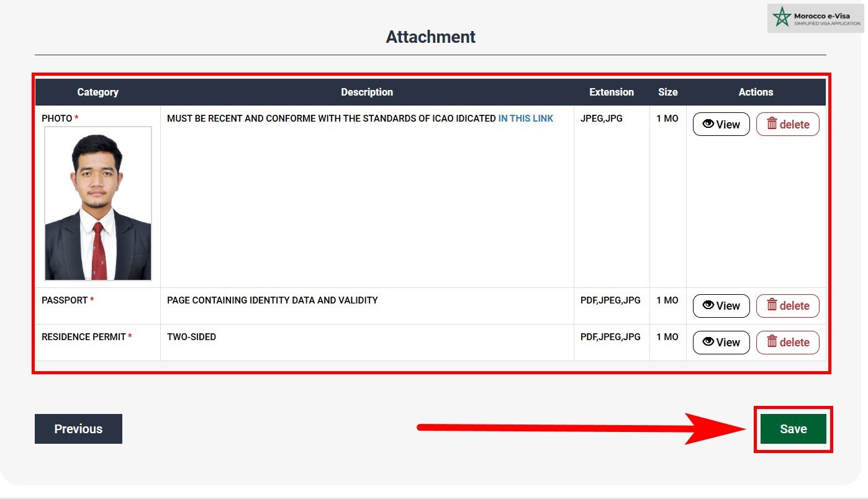
Task: Save the attachment form
Action: click(793, 429)
